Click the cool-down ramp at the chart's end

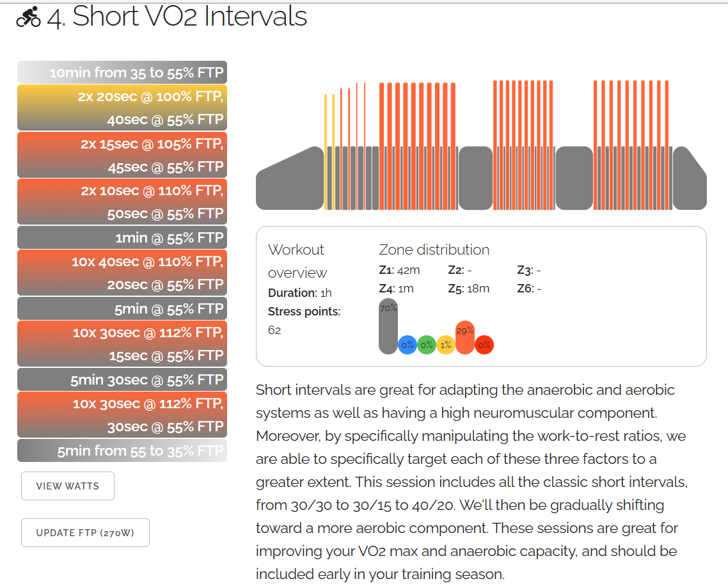688,182
